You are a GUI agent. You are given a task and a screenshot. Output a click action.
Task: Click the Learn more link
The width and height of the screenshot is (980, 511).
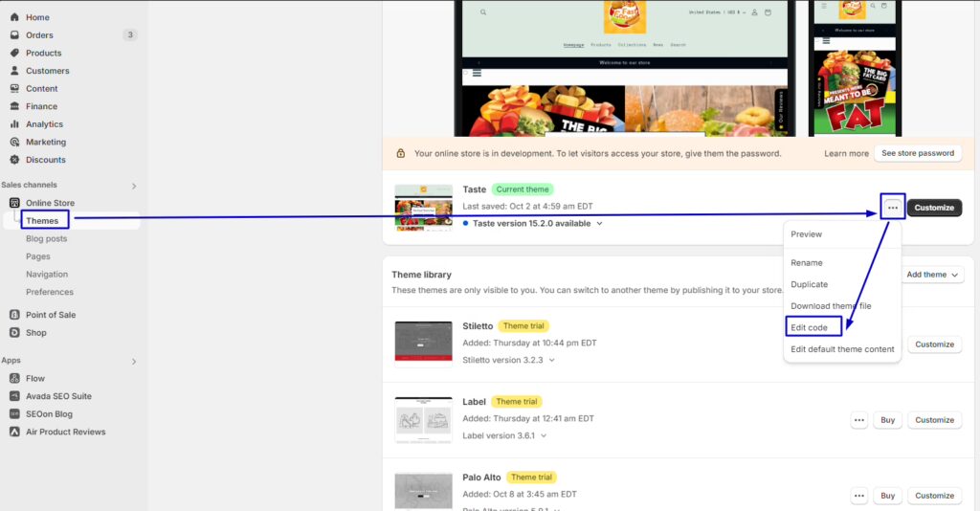846,154
